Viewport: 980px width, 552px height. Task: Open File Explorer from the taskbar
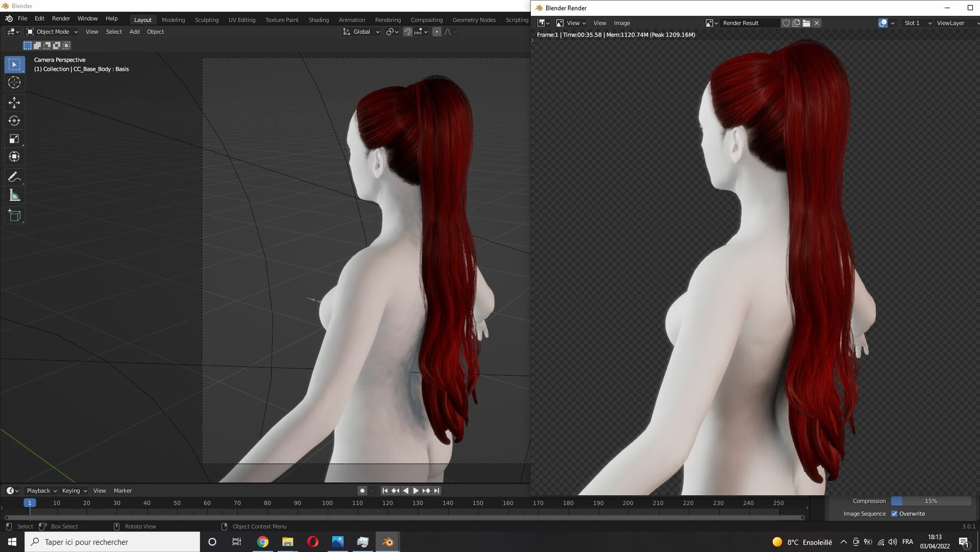coord(287,542)
